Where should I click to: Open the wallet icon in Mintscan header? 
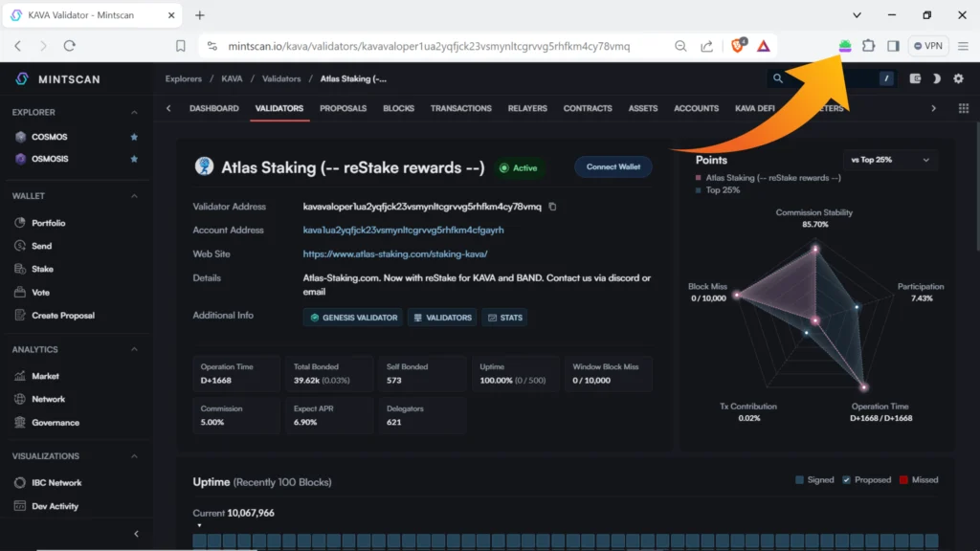[x=915, y=78]
